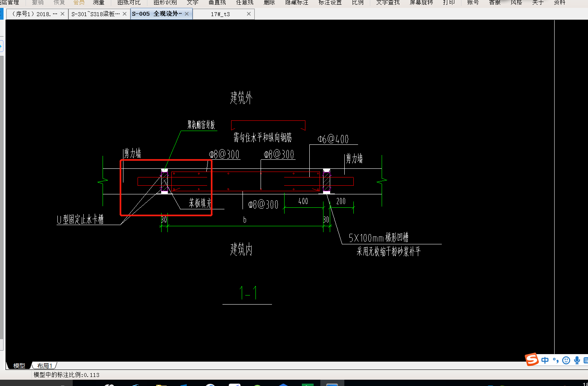
Task: Toggle 隐藏标注 hide annotations
Action: click(x=297, y=2)
